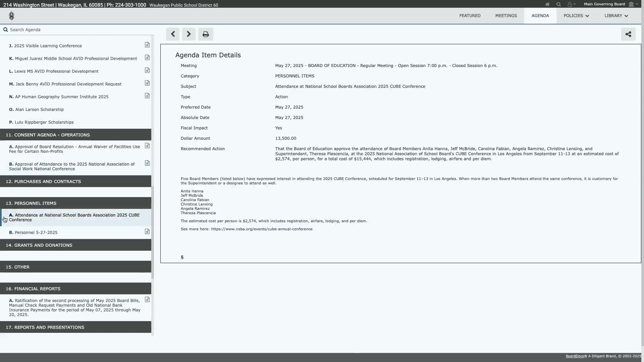Go to previous agenda item arrow
The height and width of the screenshot is (362, 644).
point(173,34)
